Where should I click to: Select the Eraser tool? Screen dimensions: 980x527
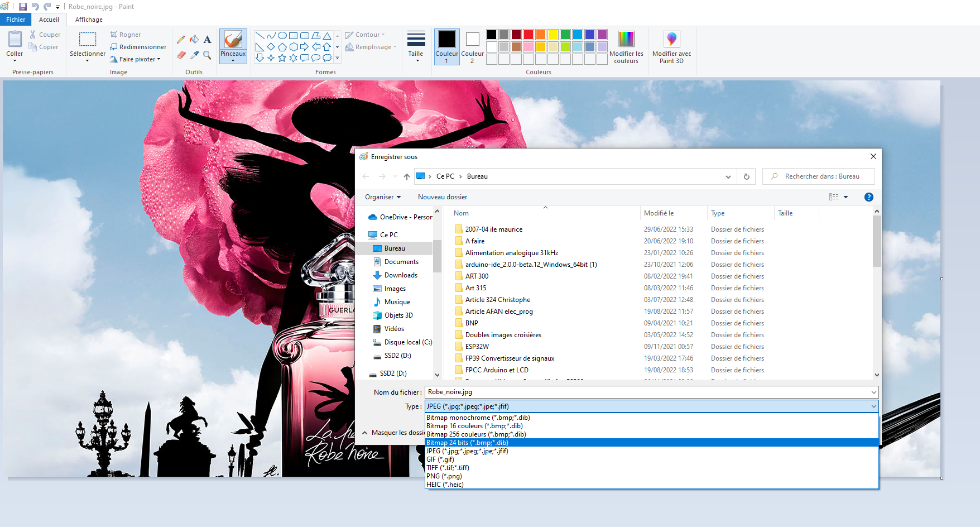tap(181, 55)
